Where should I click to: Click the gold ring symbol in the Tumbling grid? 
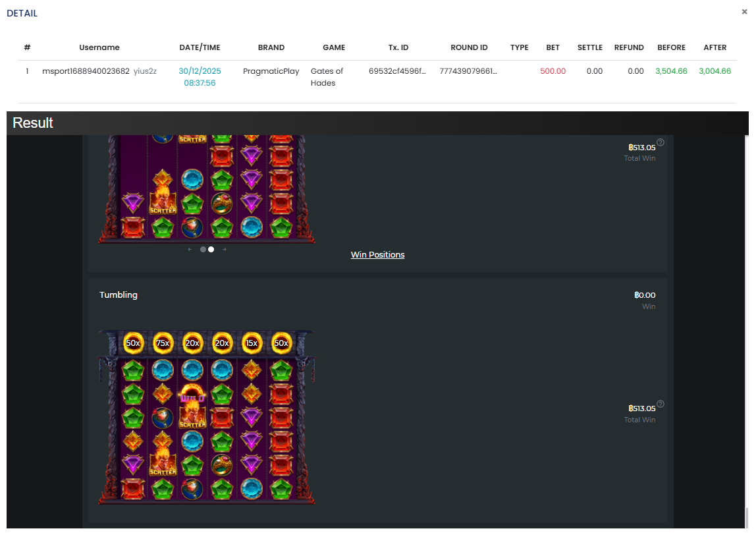click(222, 464)
